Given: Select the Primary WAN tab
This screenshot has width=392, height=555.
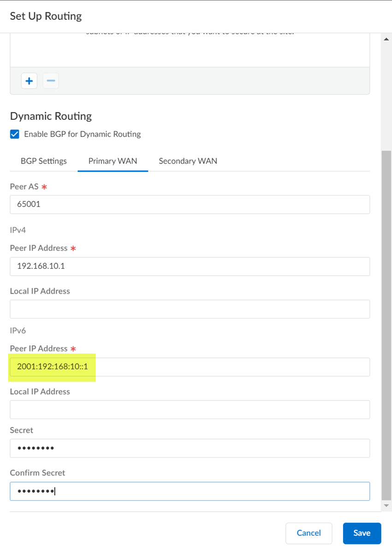Looking at the screenshot, I should click(x=113, y=161).
